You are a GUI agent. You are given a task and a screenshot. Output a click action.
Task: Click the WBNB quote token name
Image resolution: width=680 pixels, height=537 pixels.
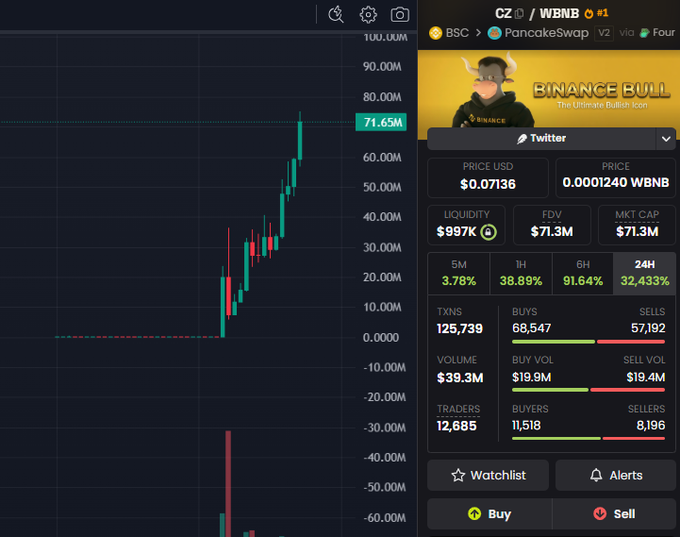coord(559,14)
